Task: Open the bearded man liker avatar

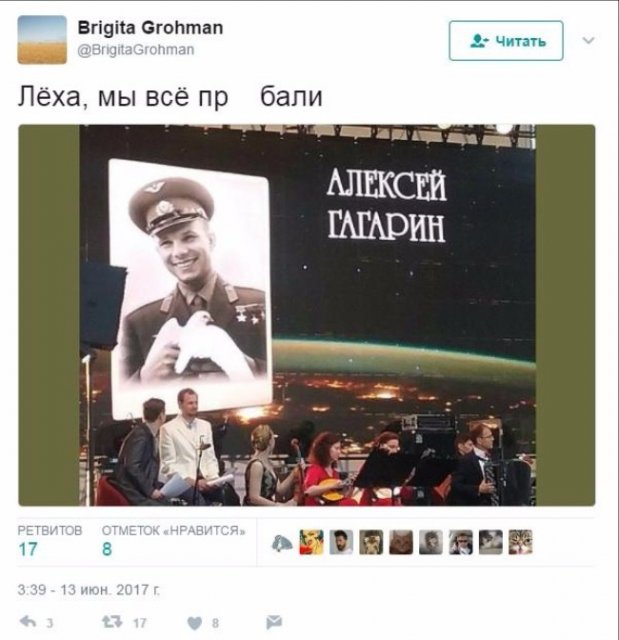Action: (x=341, y=542)
